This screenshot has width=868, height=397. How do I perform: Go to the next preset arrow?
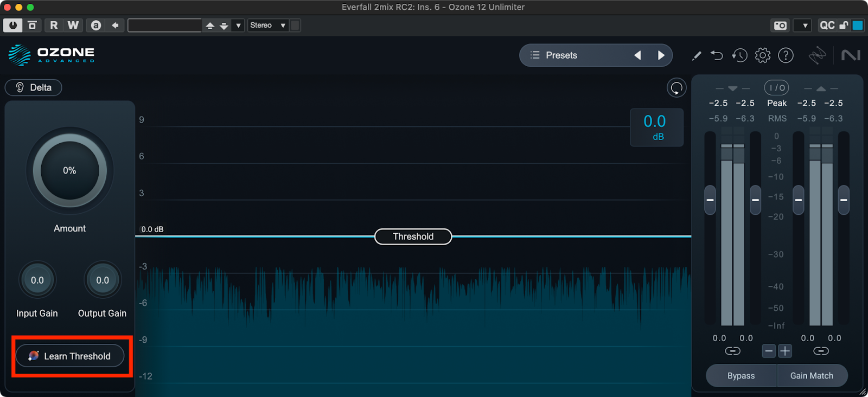click(x=661, y=55)
